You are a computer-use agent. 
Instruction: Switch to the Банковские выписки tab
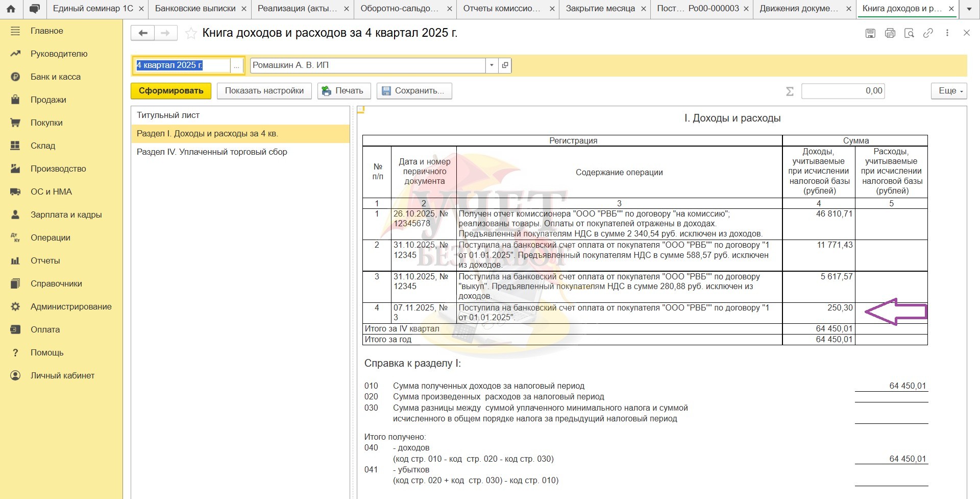(195, 9)
